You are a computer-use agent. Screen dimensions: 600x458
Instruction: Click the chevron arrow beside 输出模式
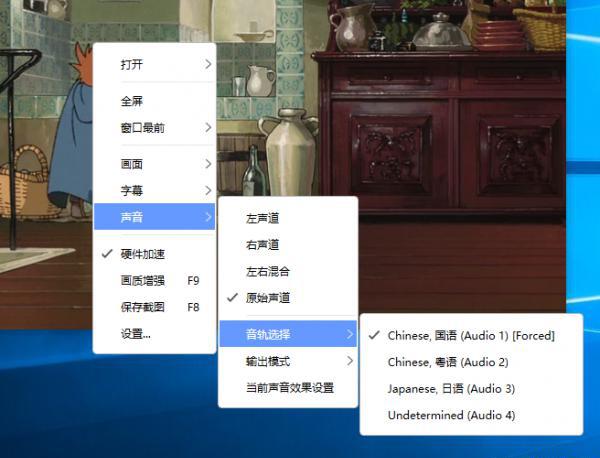350,360
